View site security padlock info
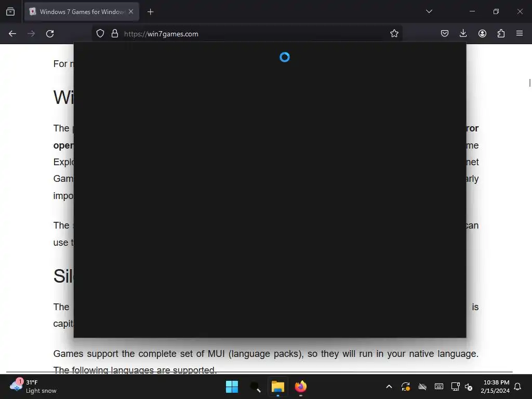This screenshot has width=532, height=399. [115, 34]
